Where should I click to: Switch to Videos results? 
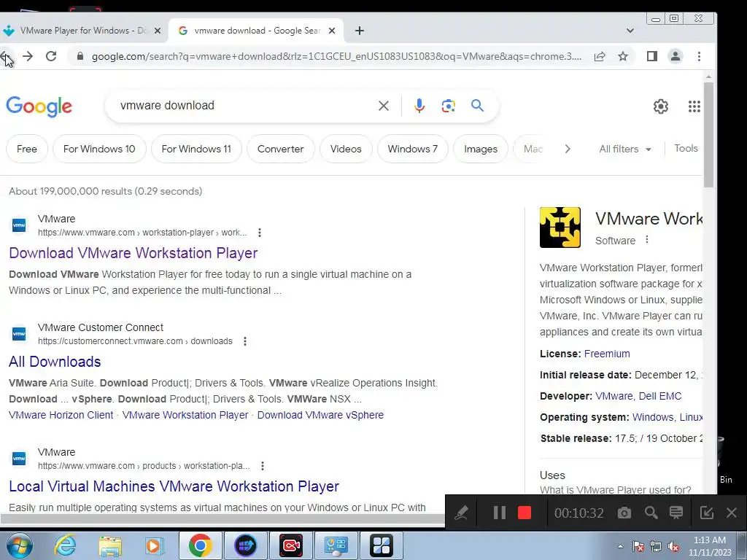pyautogui.click(x=346, y=149)
